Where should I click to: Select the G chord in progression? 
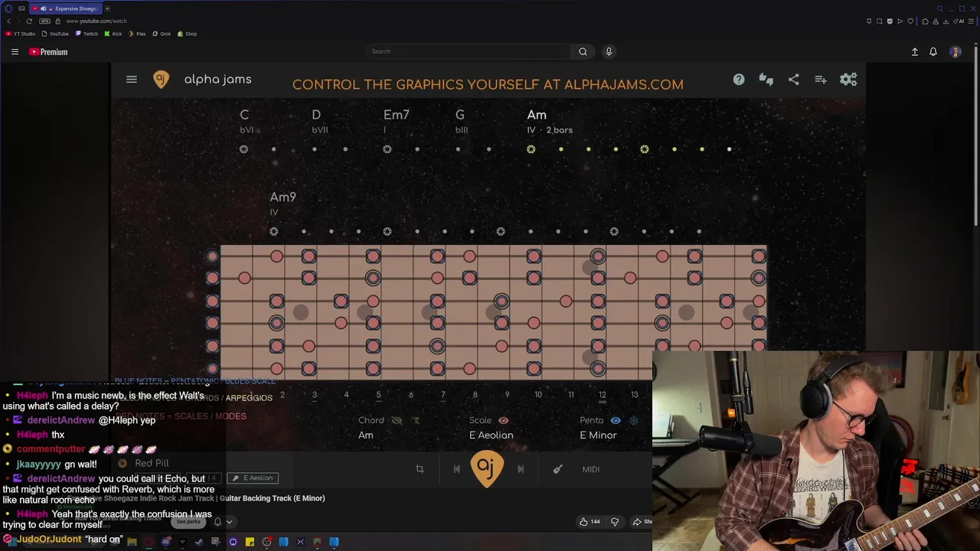pos(460,115)
